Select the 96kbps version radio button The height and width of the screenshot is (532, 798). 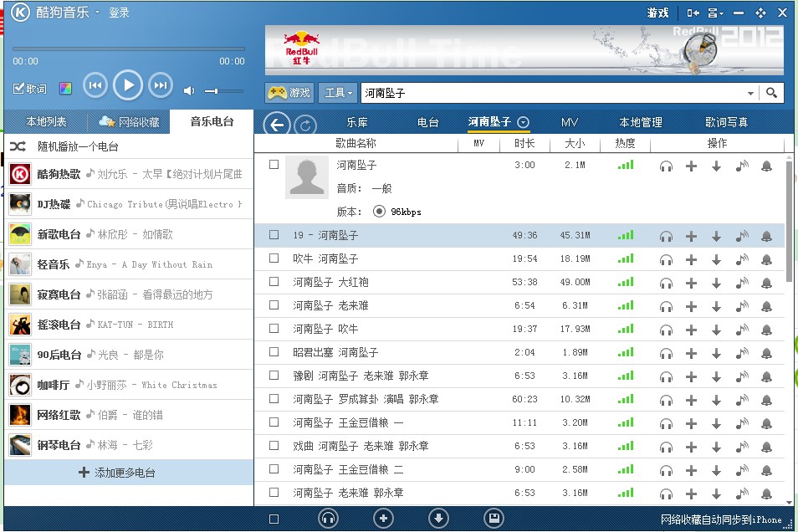[379, 212]
